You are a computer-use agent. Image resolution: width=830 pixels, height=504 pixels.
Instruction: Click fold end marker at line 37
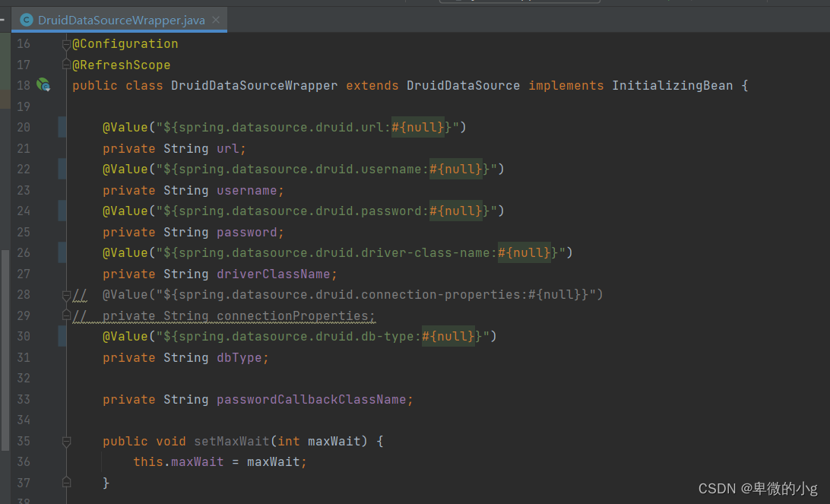point(66,482)
